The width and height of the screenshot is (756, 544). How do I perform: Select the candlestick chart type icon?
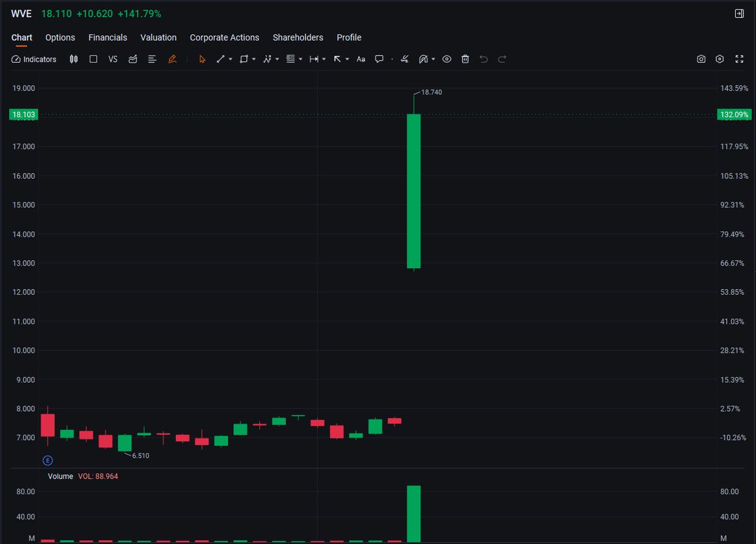tap(74, 59)
